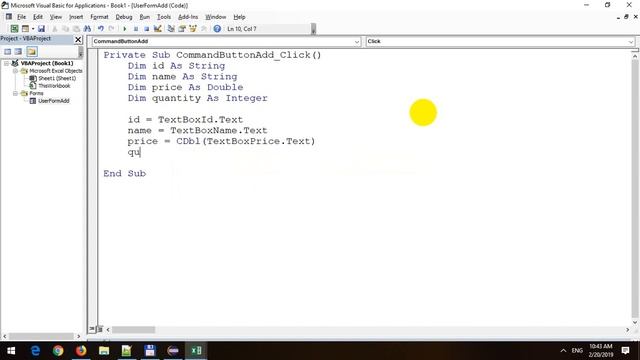This screenshot has height=360, width=640.
Task: Switch to Excel taskbar button
Action: pos(196,351)
